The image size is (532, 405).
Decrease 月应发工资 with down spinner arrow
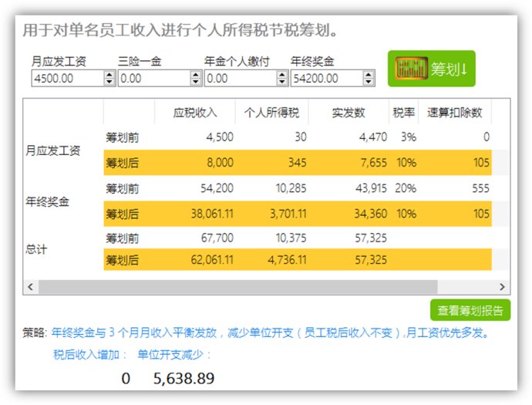pyautogui.click(x=109, y=82)
